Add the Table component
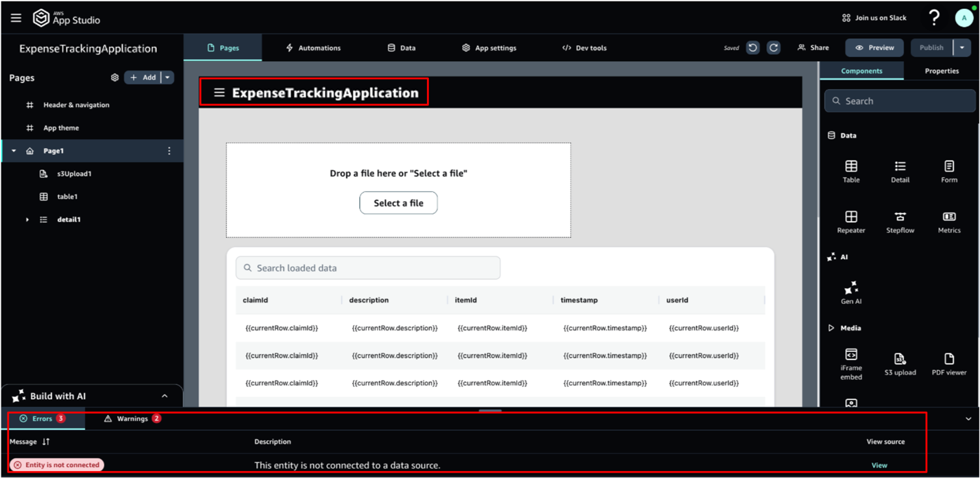The height and width of the screenshot is (478, 980). [850, 171]
